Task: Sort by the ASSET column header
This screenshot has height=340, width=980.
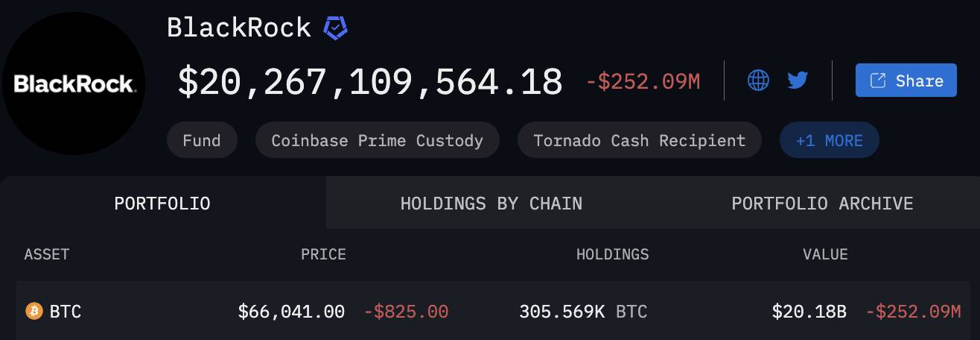Action: [x=47, y=254]
